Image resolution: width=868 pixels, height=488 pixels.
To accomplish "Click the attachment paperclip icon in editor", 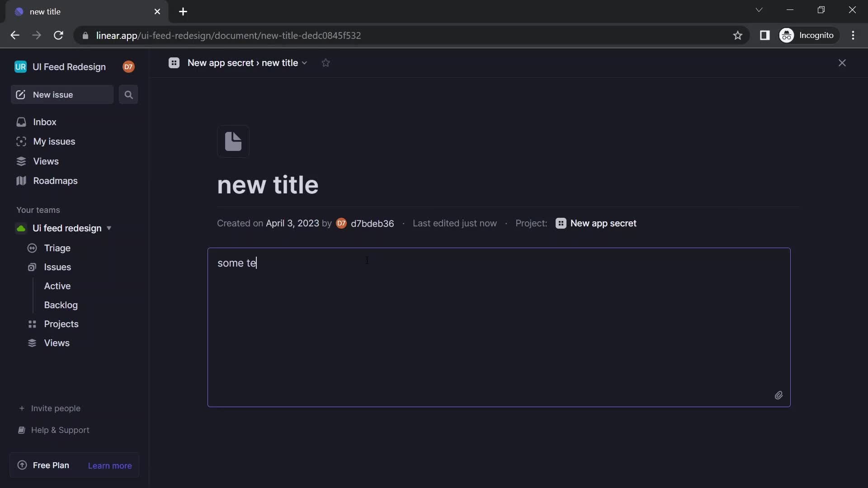I will (x=778, y=394).
